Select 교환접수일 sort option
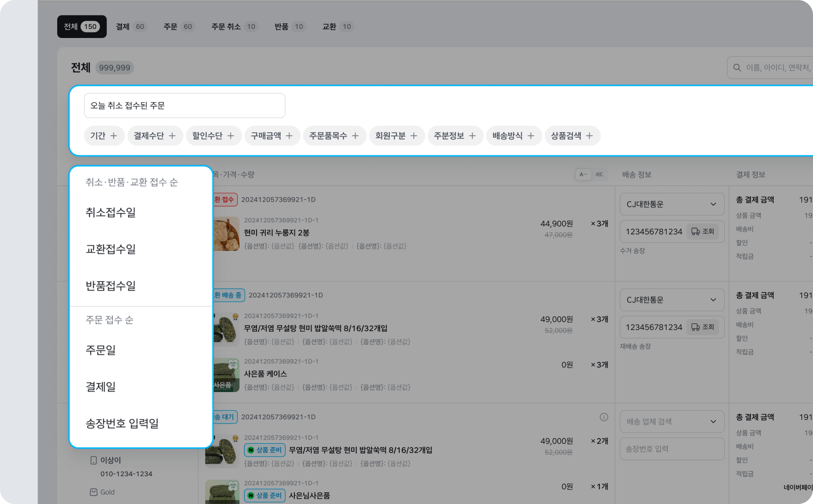The width and height of the screenshot is (813, 504). pos(141,249)
